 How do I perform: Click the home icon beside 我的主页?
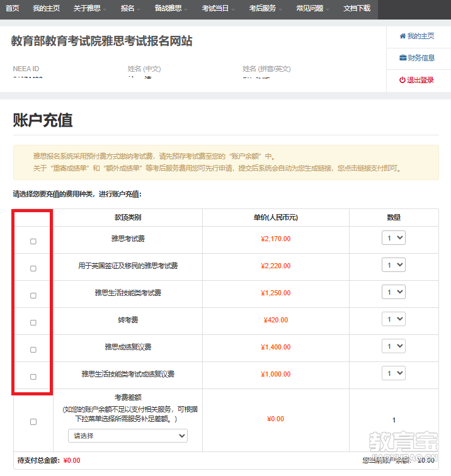(x=402, y=36)
